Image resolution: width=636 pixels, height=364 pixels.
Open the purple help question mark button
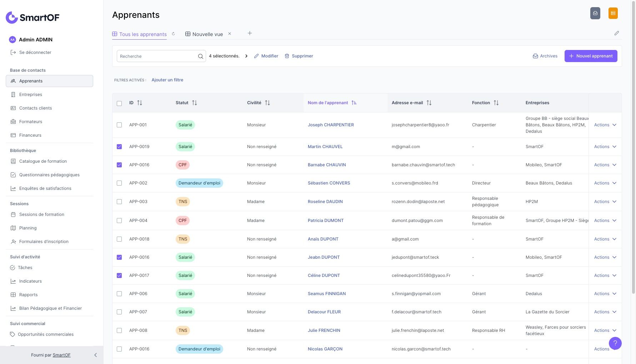click(615, 343)
